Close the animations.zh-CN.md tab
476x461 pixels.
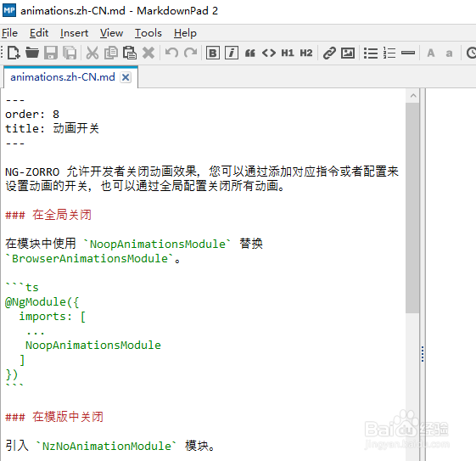[126, 77]
